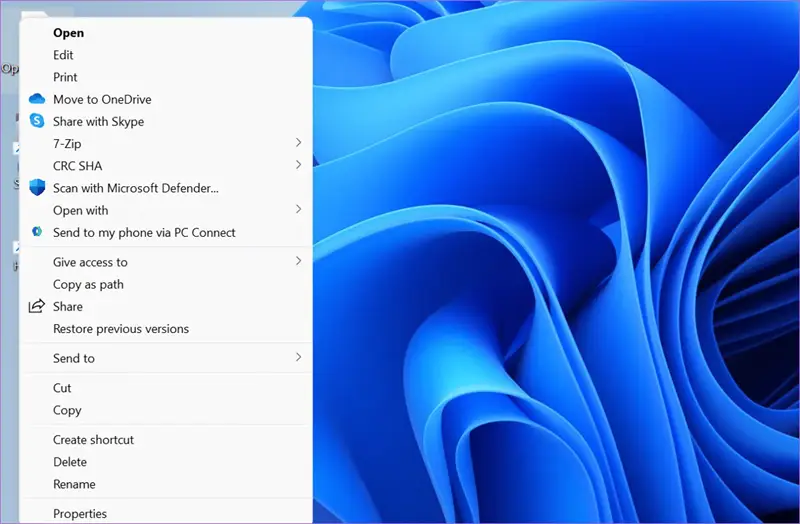The height and width of the screenshot is (524, 800).
Task: Click the Skype logo icon
Action: click(x=37, y=120)
